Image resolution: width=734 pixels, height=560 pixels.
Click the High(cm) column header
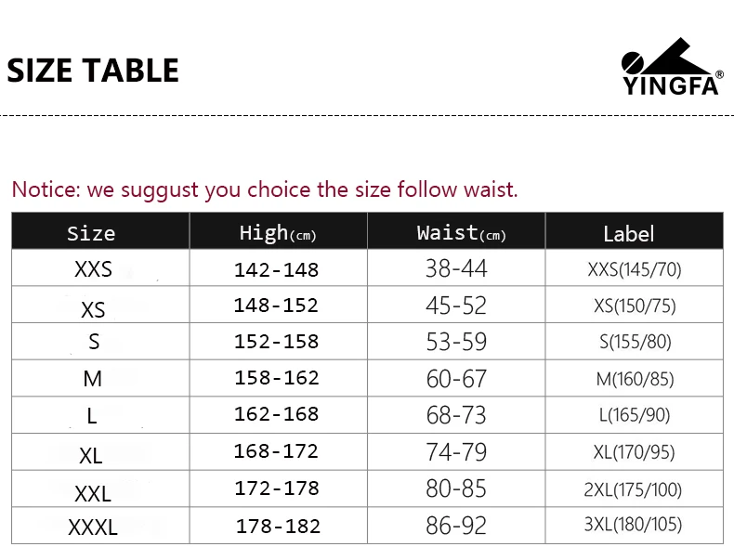tap(278, 233)
